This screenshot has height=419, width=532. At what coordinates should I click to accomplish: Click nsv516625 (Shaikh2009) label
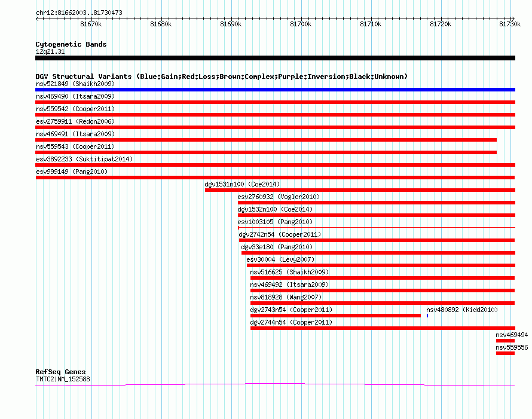[x=289, y=272]
